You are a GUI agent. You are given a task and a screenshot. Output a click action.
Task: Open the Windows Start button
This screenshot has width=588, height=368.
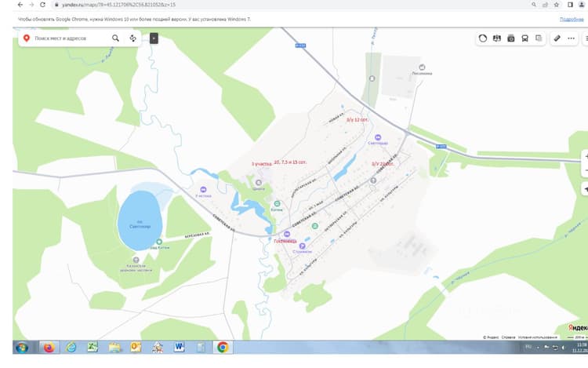(22, 348)
